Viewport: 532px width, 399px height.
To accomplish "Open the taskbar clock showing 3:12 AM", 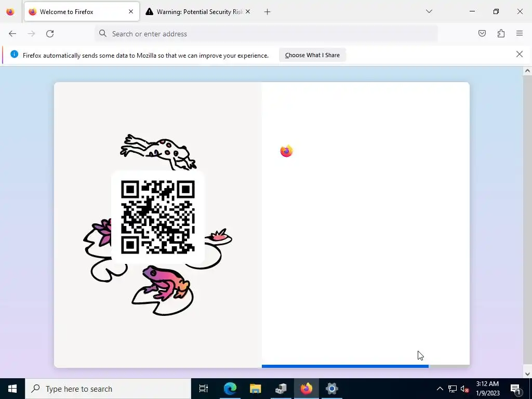I will (487, 389).
